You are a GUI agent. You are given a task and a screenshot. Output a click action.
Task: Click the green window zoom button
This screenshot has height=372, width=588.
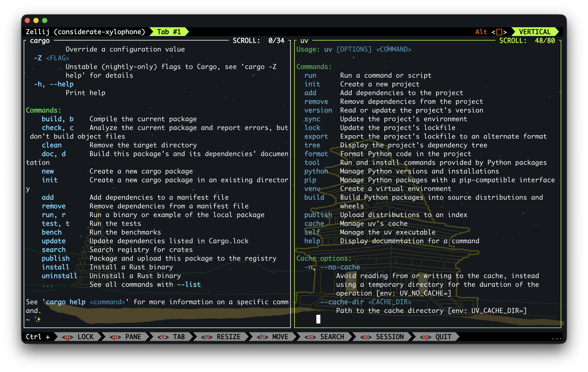[x=45, y=20]
